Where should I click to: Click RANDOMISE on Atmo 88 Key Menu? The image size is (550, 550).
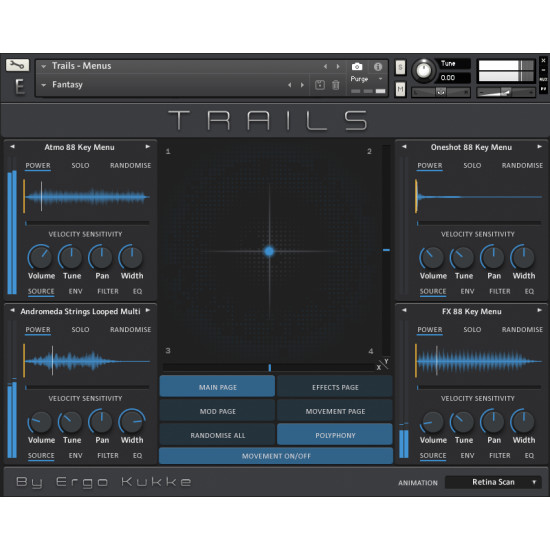(130, 166)
